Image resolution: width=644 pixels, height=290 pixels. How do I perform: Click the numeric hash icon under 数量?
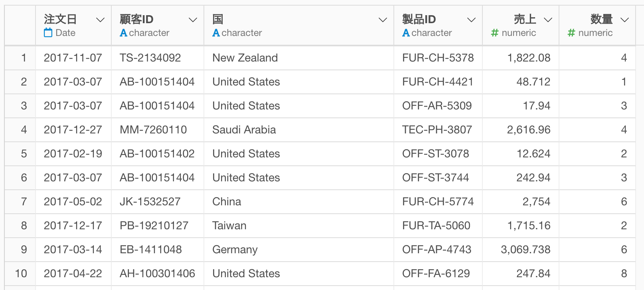571,33
